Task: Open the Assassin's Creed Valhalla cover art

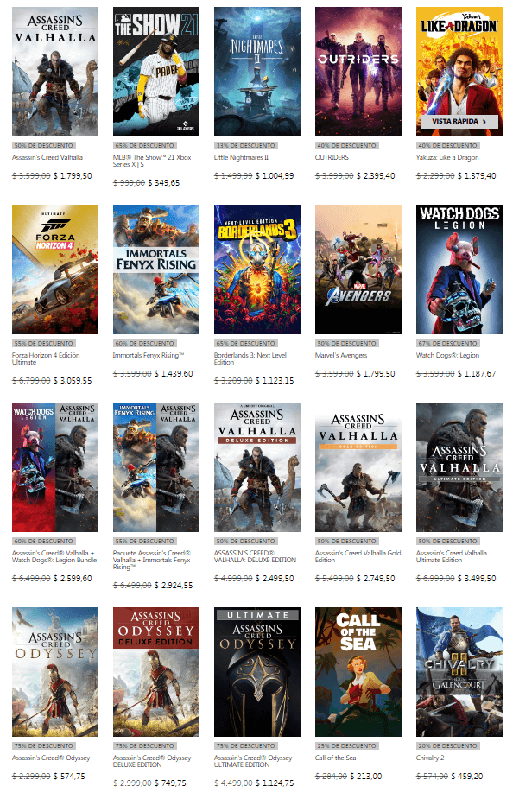Action: 55,72
